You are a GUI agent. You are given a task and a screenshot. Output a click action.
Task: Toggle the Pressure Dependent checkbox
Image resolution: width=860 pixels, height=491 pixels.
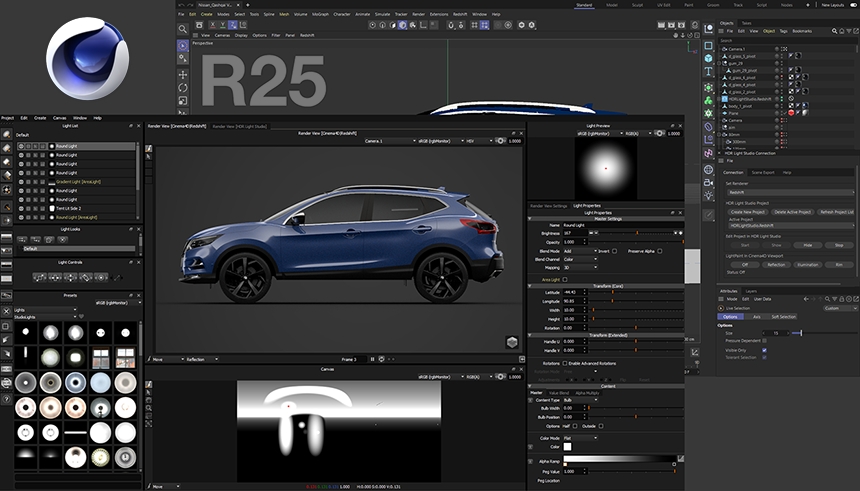click(764, 341)
